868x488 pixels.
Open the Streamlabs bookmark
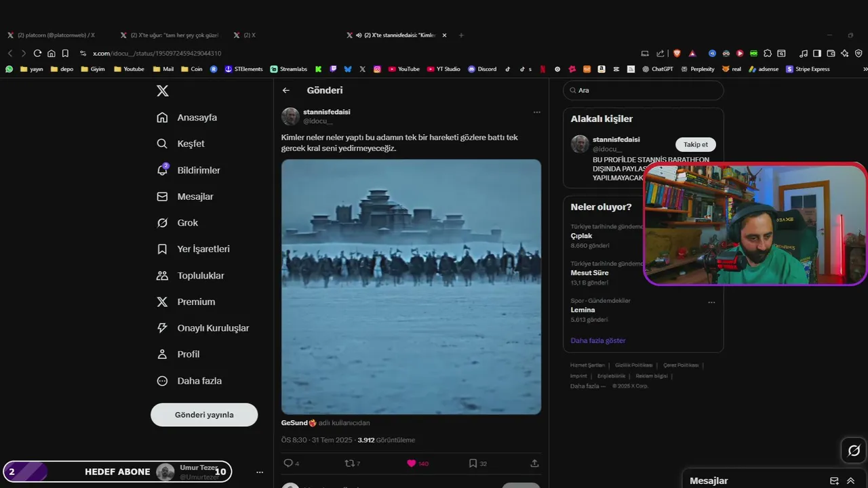click(289, 69)
